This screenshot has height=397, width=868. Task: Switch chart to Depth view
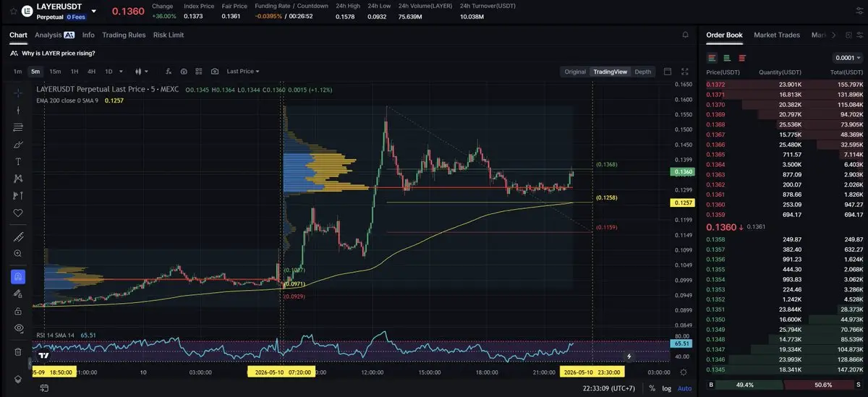coord(642,72)
